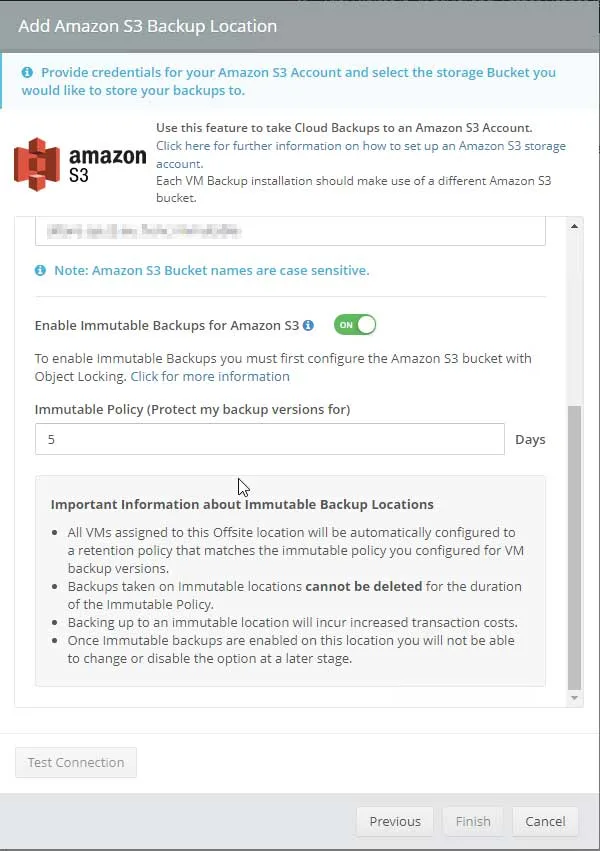Disable Immutable Backups for Amazon S3

pyautogui.click(x=354, y=324)
